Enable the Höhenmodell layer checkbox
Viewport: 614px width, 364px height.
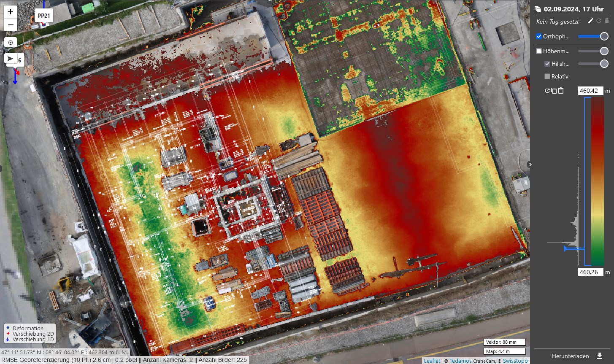pos(539,51)
